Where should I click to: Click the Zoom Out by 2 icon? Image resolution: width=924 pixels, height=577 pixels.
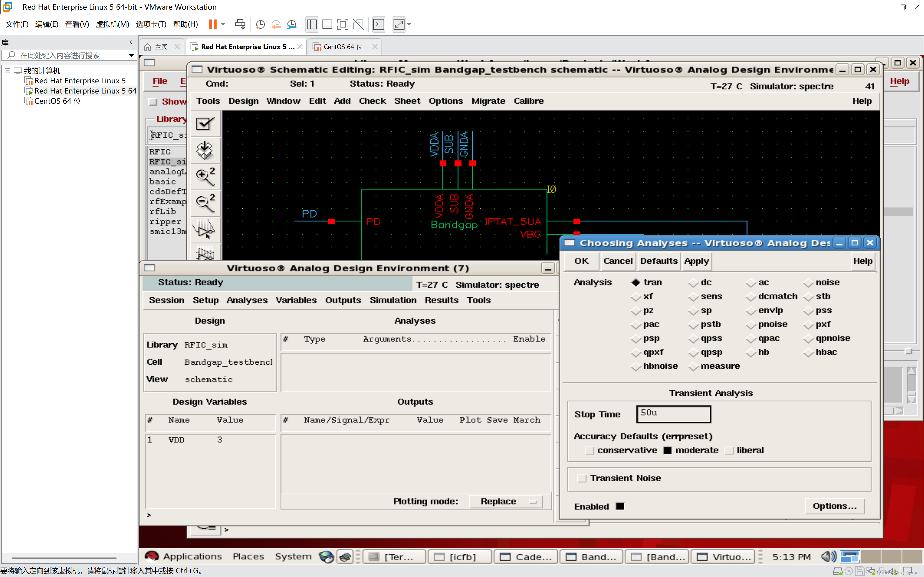pos(205,203)
